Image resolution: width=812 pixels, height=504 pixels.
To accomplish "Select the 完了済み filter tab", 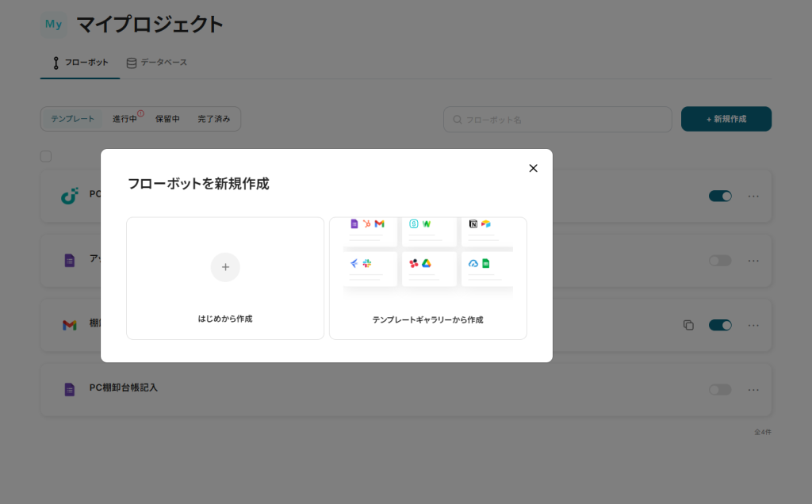I will (214, 119).
